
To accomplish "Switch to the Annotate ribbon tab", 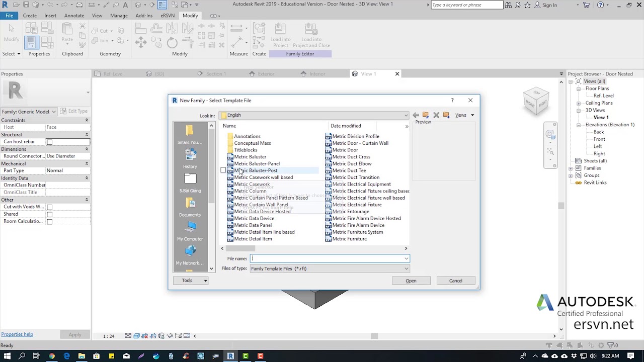I will coord(74,16).
